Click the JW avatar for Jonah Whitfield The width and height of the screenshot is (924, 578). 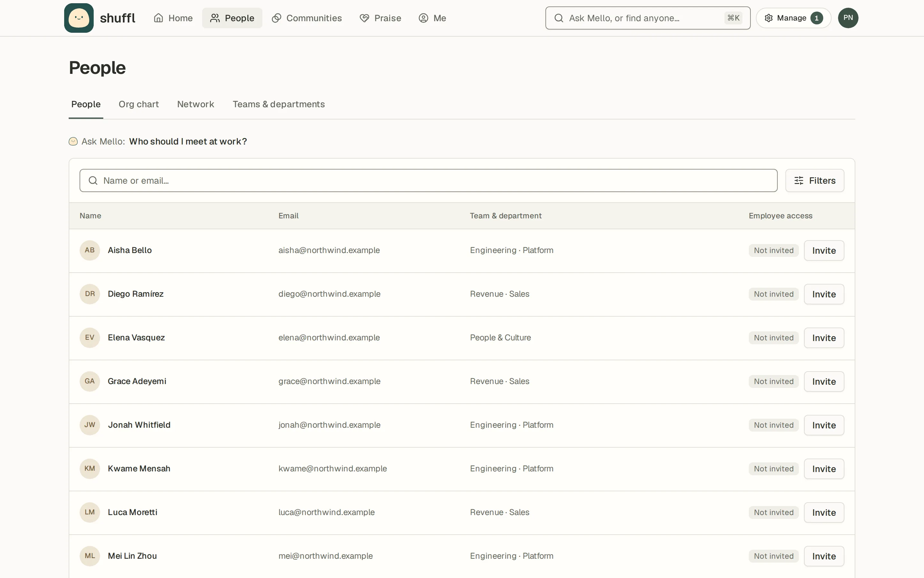[x=90, y=425]
